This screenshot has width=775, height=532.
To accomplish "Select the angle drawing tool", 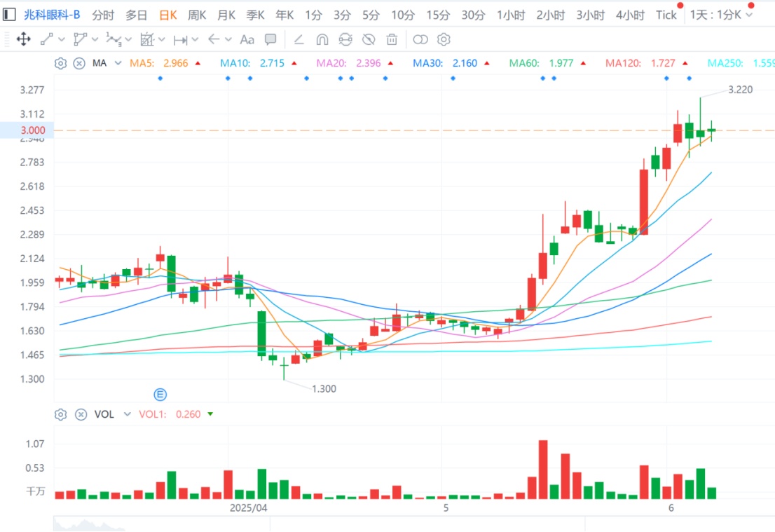I will (x=299, y=39).
